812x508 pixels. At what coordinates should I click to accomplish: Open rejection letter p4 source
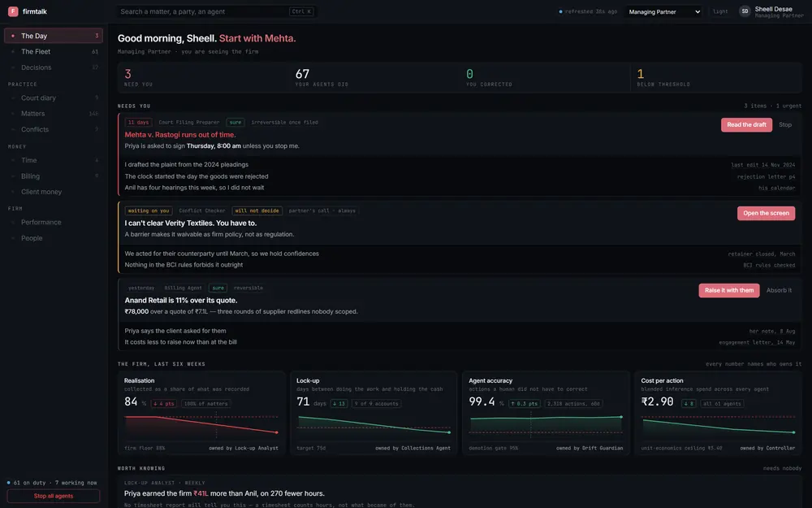click(x=766, y=176)
